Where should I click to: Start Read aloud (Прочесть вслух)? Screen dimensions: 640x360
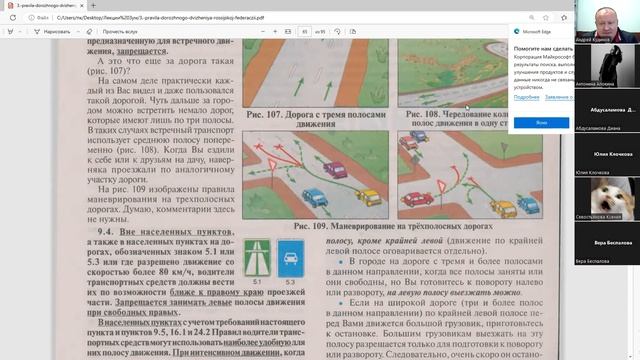(x=120, y=31)
